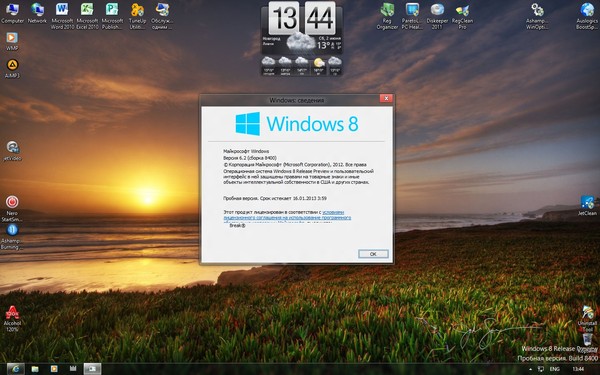Launch Microsoft Publisher shortcut
The width and height of the screenshot is (600, 375).
(x=112, y=16)
